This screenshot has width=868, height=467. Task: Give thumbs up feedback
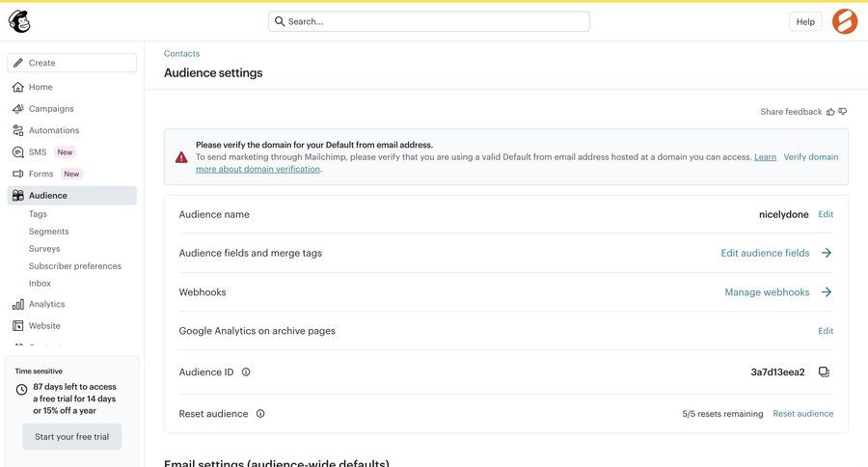830,112
